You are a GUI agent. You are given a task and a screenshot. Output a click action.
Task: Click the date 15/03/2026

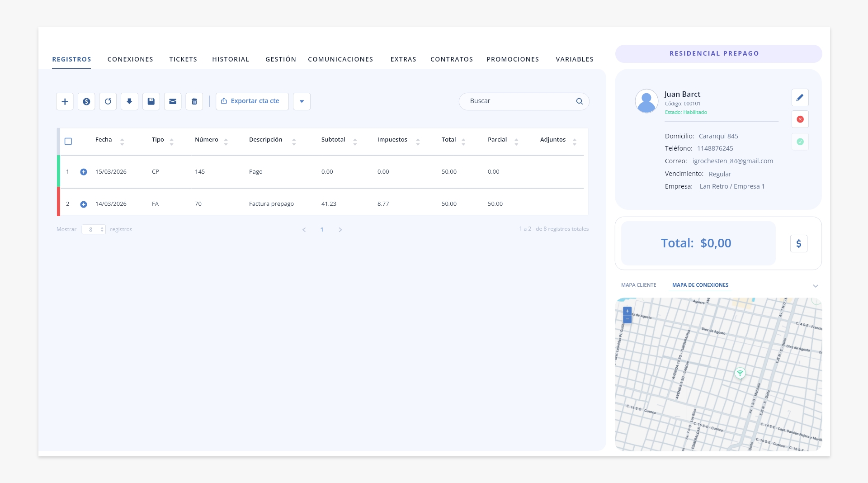click(x=111, y=172)
